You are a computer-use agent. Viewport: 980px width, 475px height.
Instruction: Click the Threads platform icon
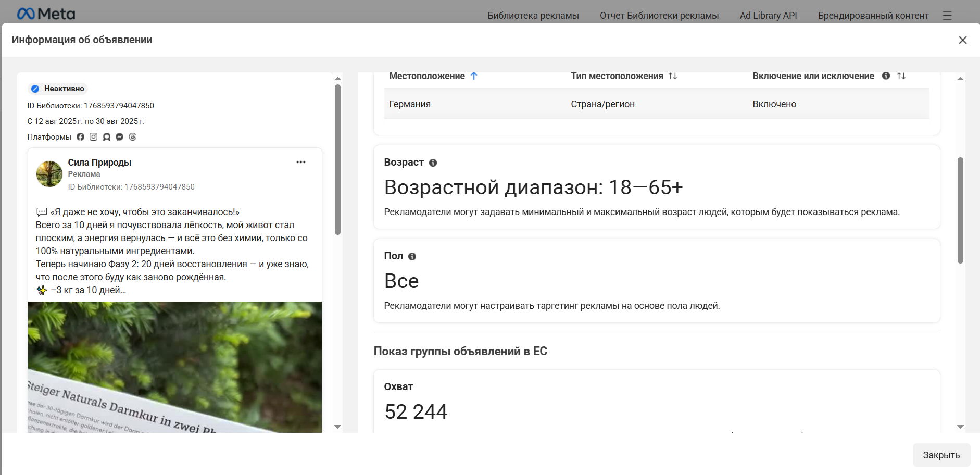click(x=132, y=136)
